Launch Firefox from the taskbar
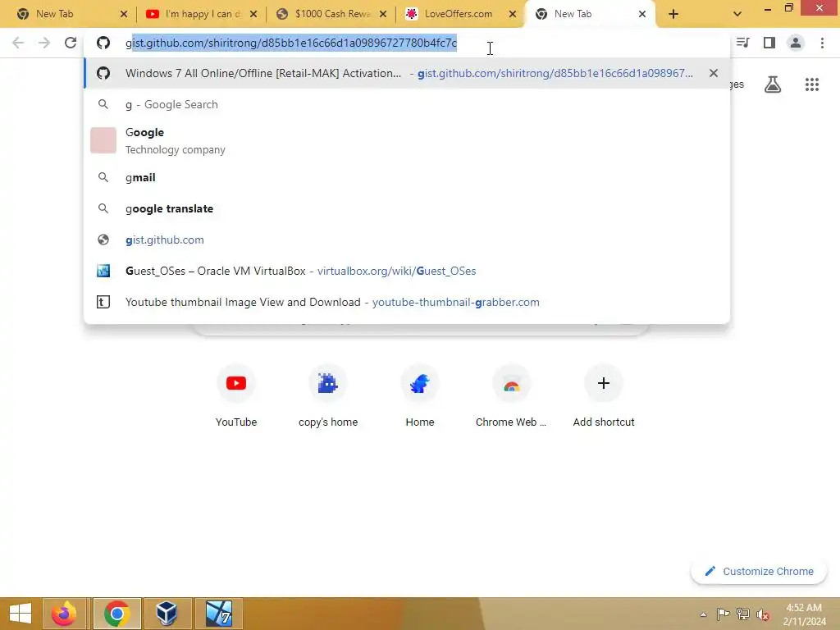Screen dimensions: 840x630 (64, 614)
